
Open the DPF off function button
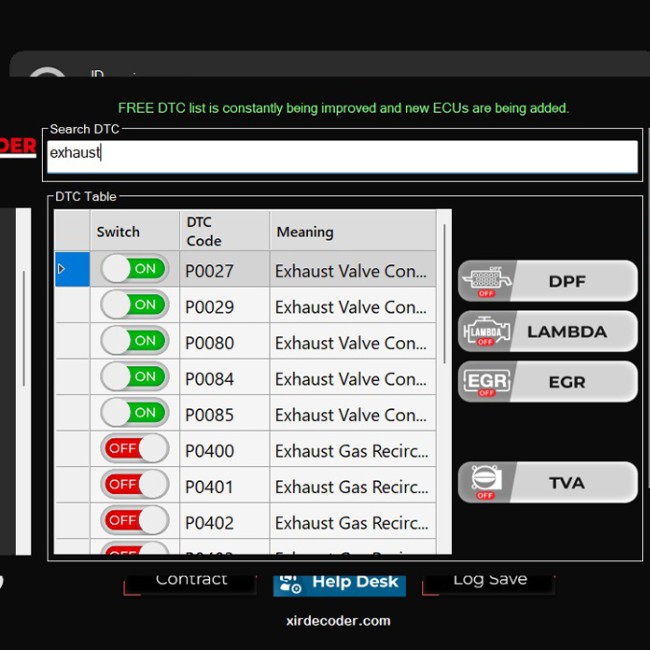[548, 281]
